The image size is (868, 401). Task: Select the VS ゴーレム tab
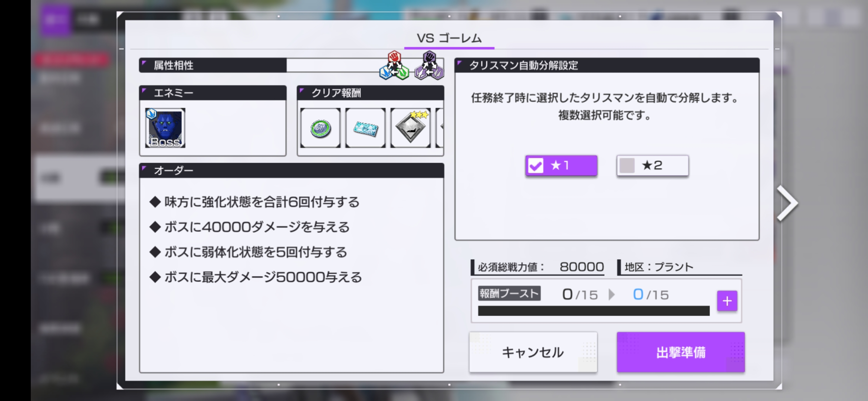pyautogui.click(x=449, y=39)
